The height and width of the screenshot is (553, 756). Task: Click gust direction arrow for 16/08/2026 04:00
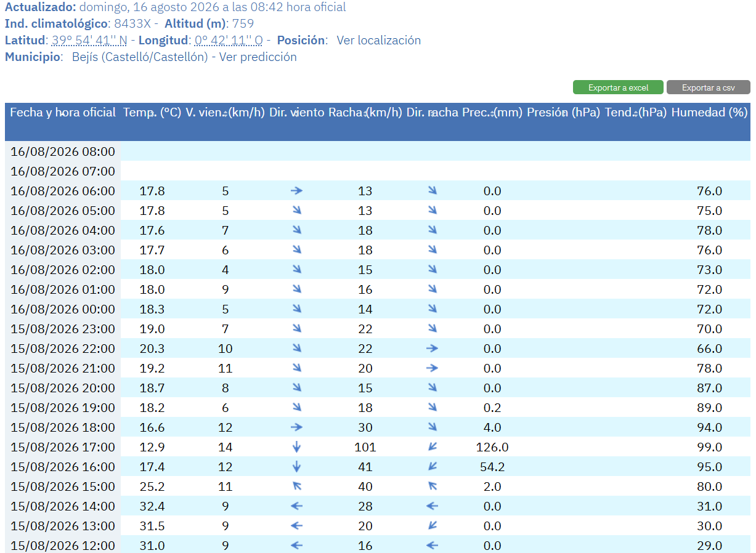(x=432, y=230)
